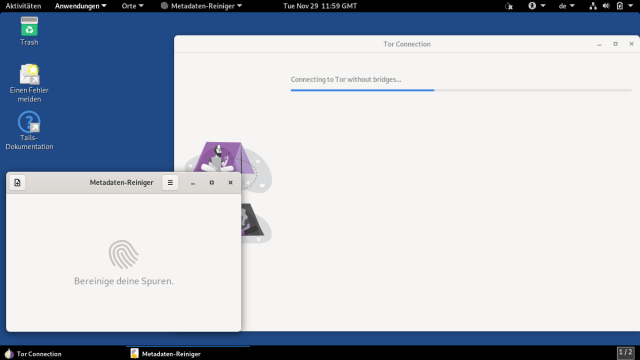Click the add files icon in Metadaten-Reiniger
Screen dimensions: 640x360
17,182
